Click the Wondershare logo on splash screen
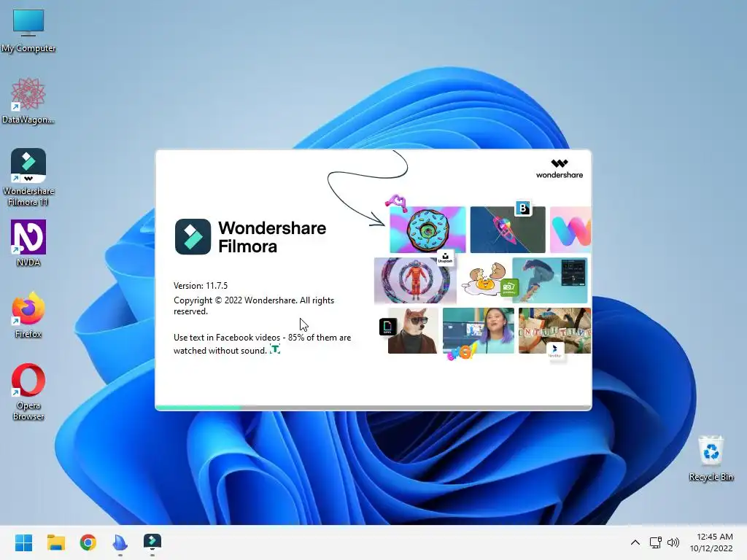747x560 pixels. (560, 169)
